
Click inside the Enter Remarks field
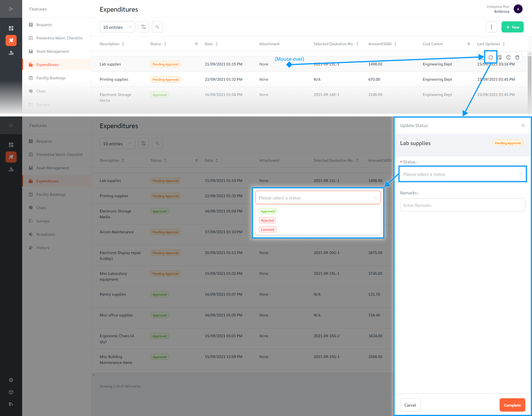[462, 205]
